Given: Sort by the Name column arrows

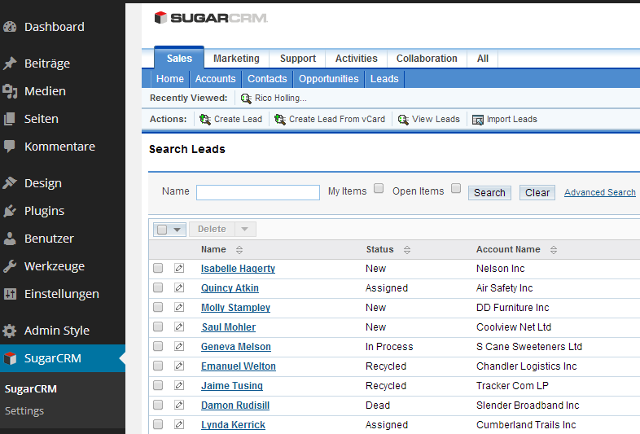Looking at the screenshot, I should (239, 250).
